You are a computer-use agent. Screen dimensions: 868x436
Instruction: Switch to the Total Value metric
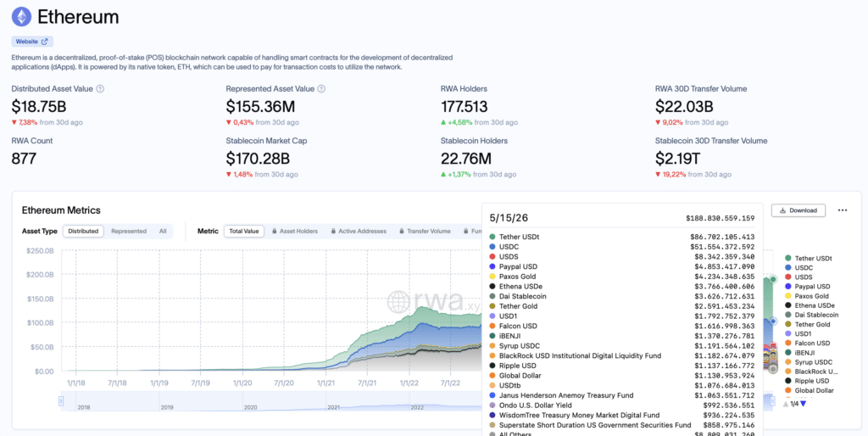(244, 231)
